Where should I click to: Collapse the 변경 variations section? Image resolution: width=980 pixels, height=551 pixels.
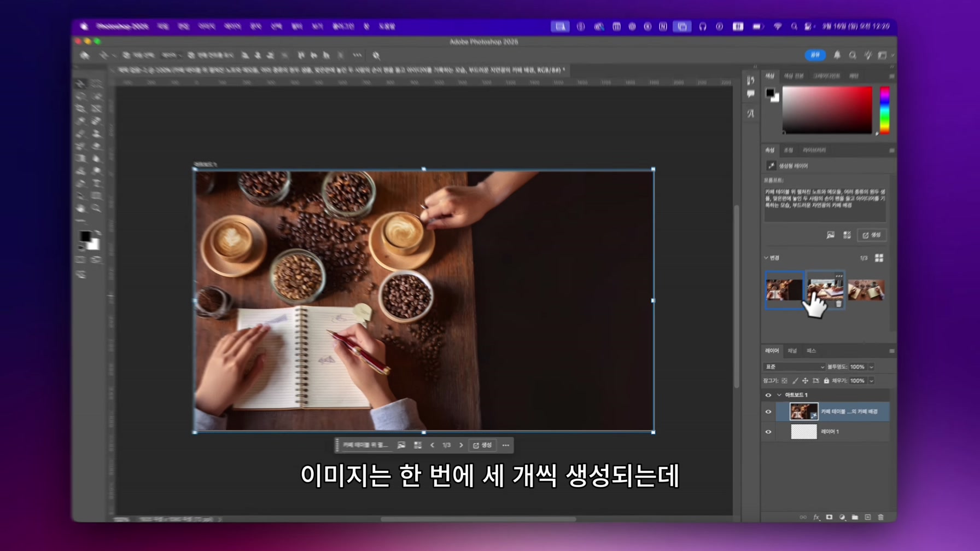[766, 258]
